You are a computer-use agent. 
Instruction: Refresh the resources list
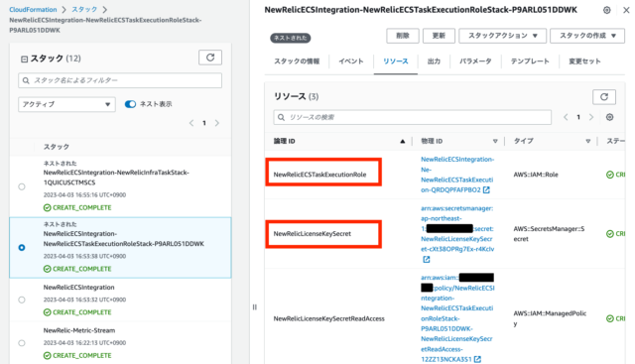click(x=604, y=97)
